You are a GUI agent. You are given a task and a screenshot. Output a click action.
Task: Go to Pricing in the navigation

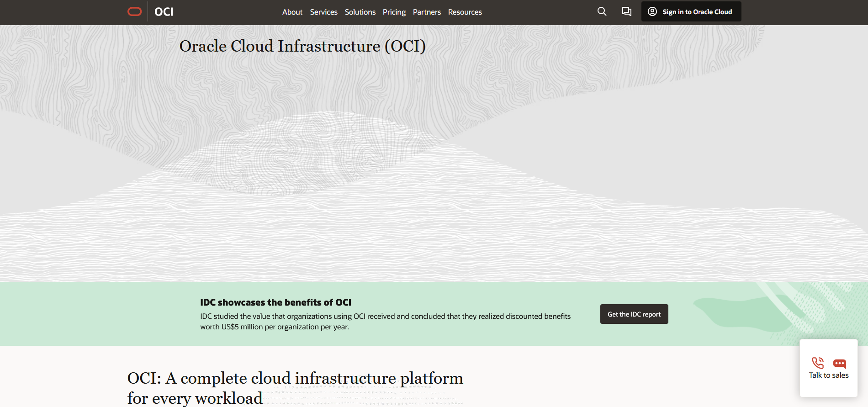(394, 12)
